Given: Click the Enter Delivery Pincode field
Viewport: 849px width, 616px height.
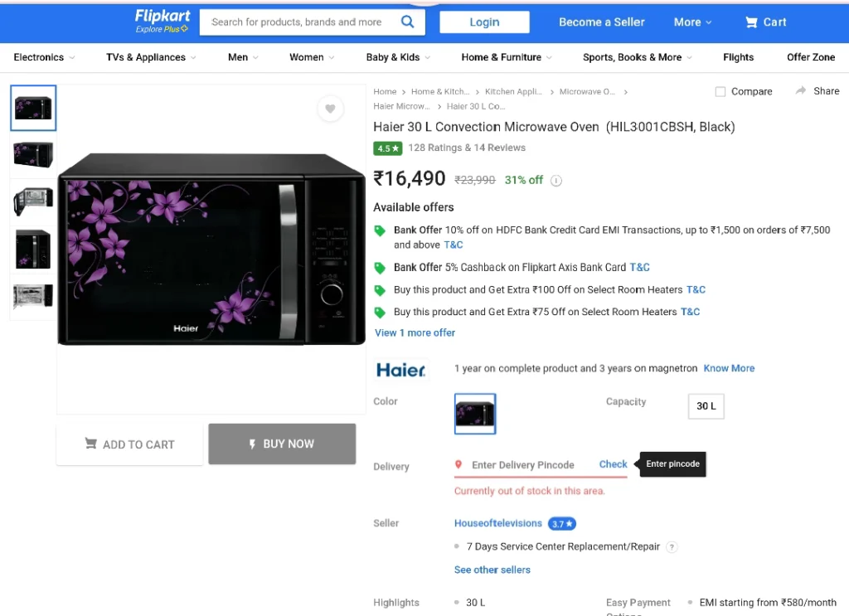Looking at the screenshot, I should (x=522, y=465).
